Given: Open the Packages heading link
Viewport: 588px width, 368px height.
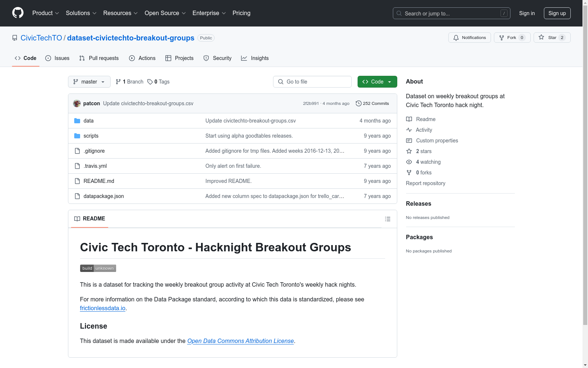Looking at the screenshot, I should click(419, 237).
